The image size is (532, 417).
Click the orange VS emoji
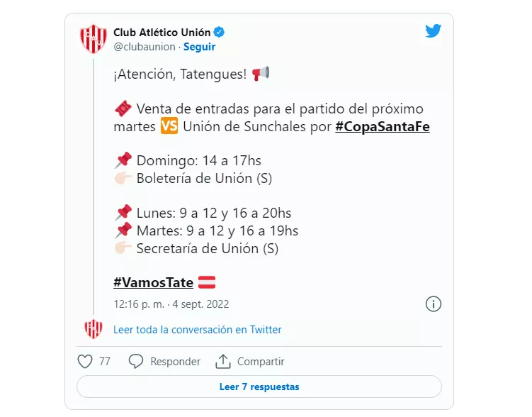(169, 127)
